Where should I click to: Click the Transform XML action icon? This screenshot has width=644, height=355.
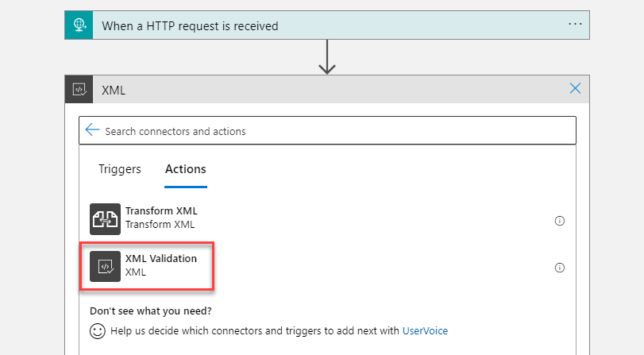(105, 220)
